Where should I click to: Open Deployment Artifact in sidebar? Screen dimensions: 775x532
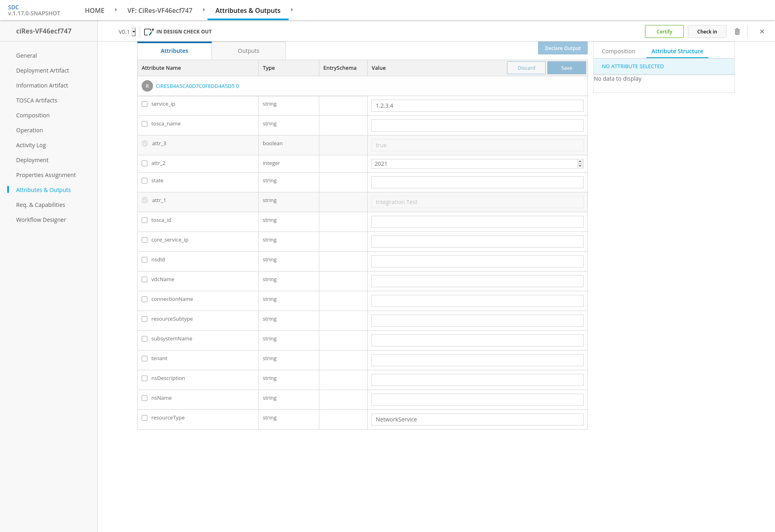42,71
